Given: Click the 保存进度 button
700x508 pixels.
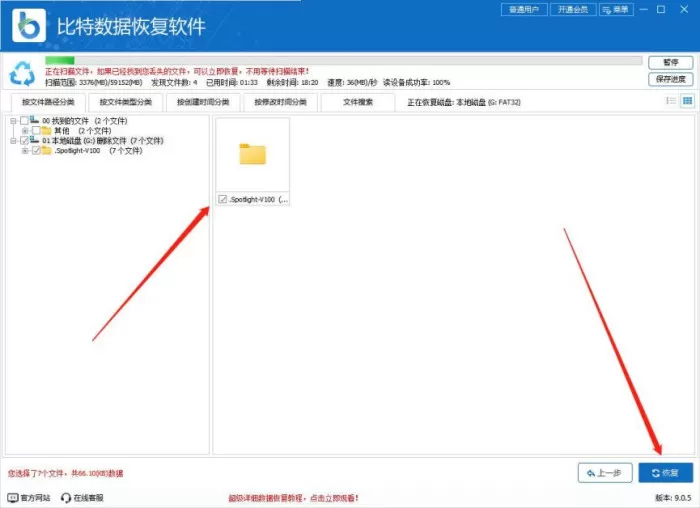Looking at the screenshot, I should pos(671,79).
